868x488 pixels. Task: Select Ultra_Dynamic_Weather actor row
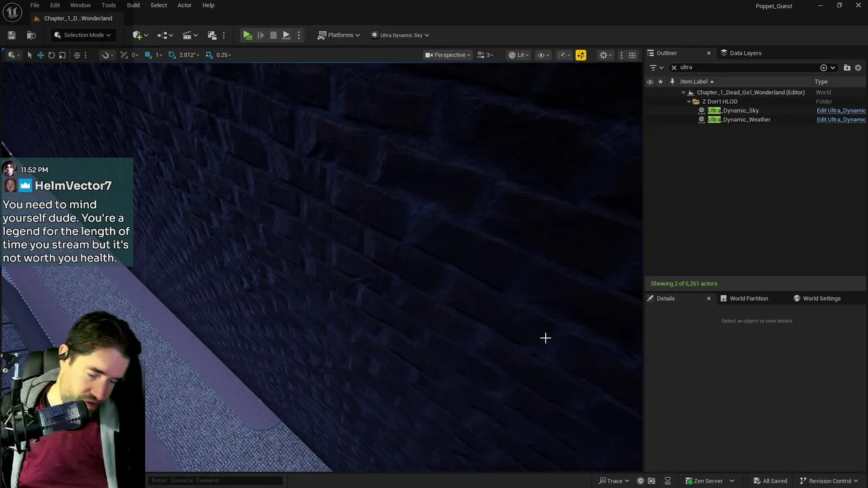click(739, 119)
